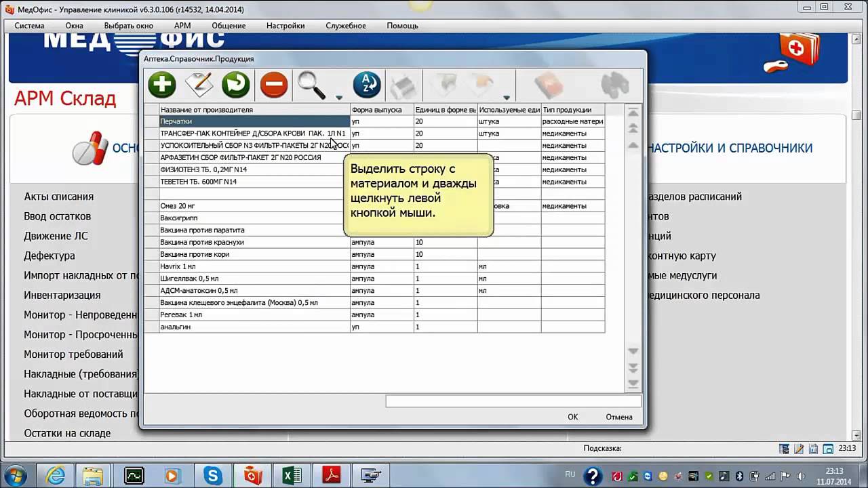Click the red minus delete record icon
The height and width of the screenshot is (488, 868).
click(x=274, y=85)
